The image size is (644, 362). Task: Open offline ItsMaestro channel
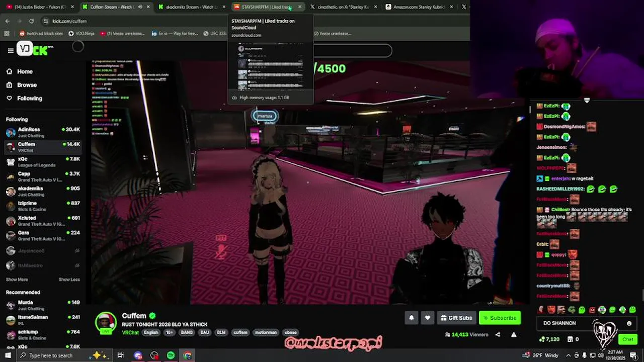(x=43, y=265)
